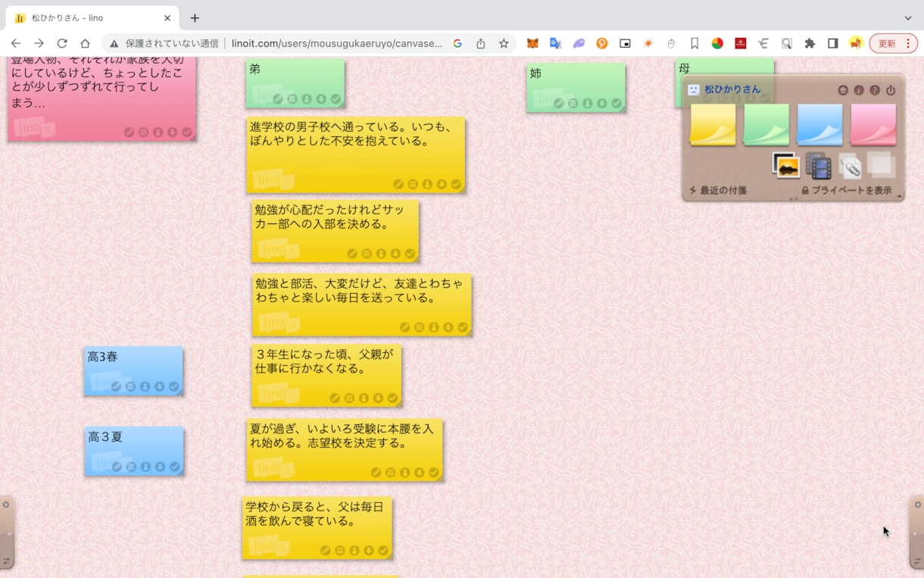This screenshot has height=578, width=924.
Task: Click the pencil edit icon on the pink 登場人物 sticky
Action: (x=129, y=132)
